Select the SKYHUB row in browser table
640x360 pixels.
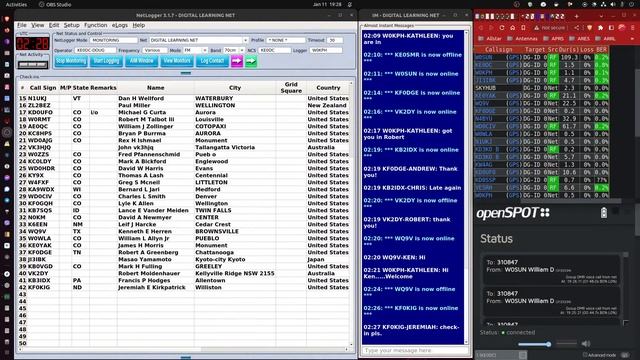point(541,88)
